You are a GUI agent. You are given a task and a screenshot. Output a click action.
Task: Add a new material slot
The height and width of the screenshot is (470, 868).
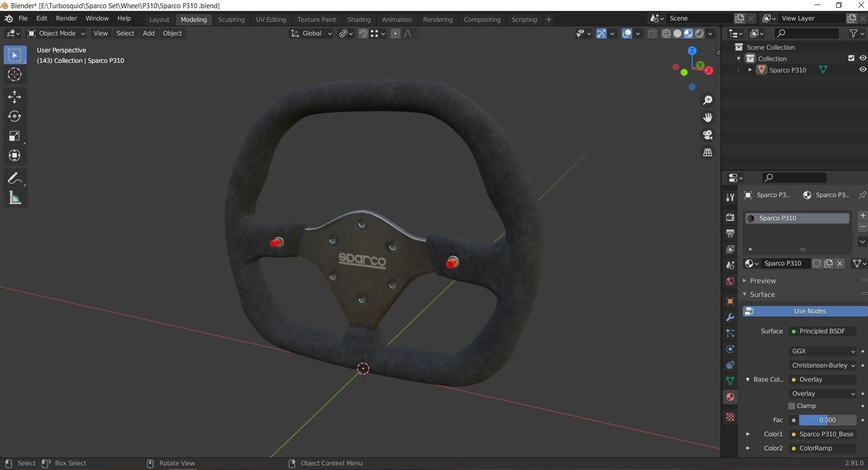(x=863, y=215)
